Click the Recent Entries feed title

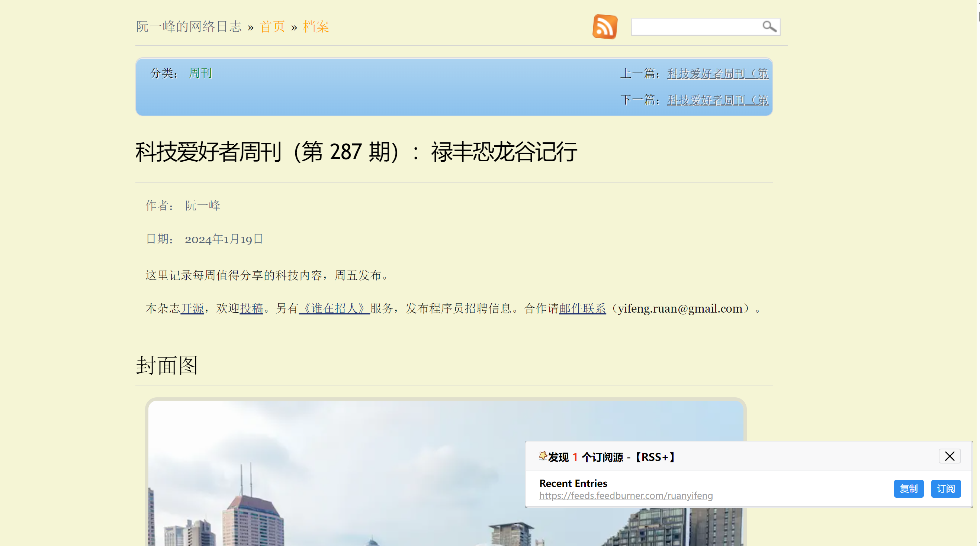[x=573, y=483]
